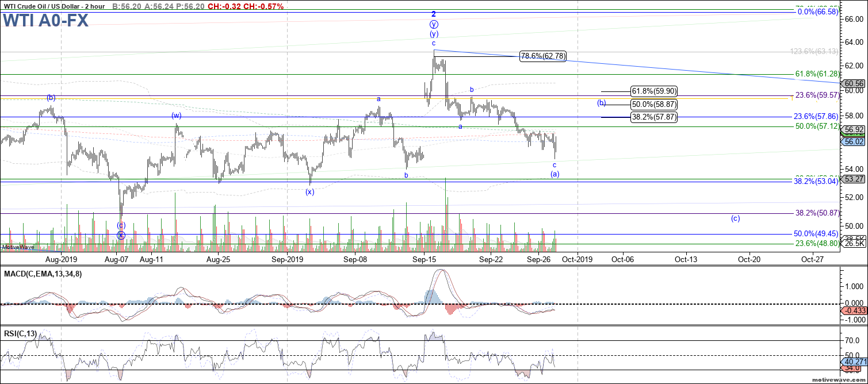
Task: Select the (w) wave label
Action: pyautogui.click(x=177, y=116)
